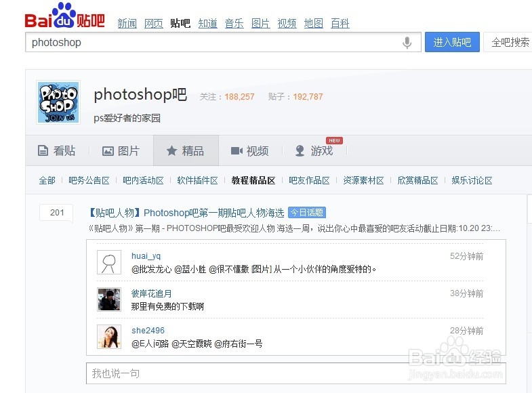
Task: Select the 吧内活动区 category
Action: point(143,180)
